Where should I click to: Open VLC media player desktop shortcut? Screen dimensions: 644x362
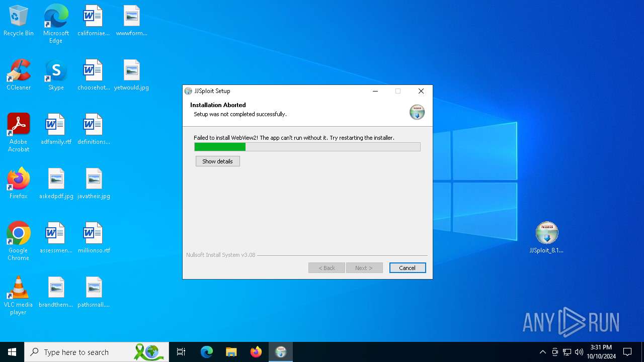(x=19, y=296)
